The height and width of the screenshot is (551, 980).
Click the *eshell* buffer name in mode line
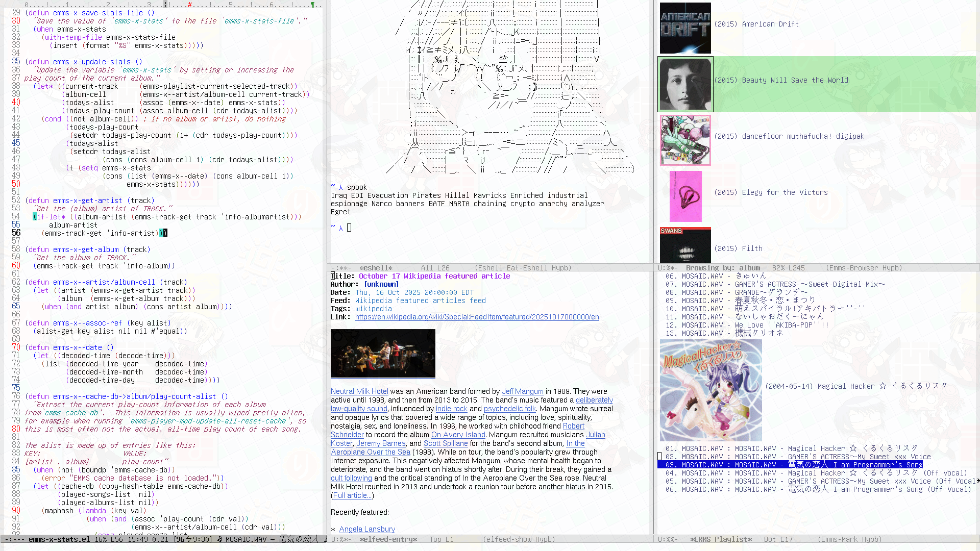pyautogui.click(x=376, y=268)
